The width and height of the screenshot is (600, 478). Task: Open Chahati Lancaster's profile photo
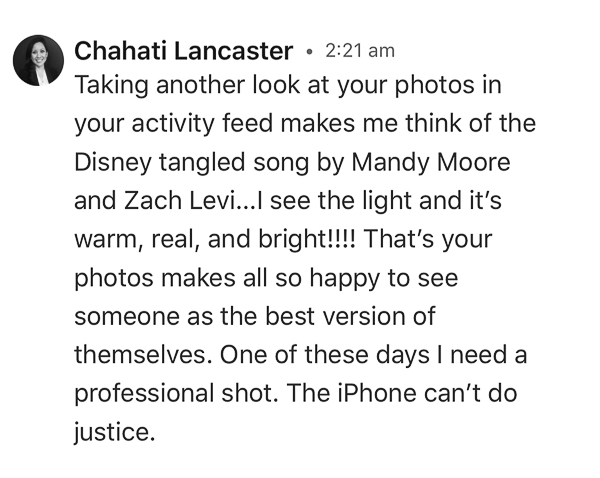[38, 60]
